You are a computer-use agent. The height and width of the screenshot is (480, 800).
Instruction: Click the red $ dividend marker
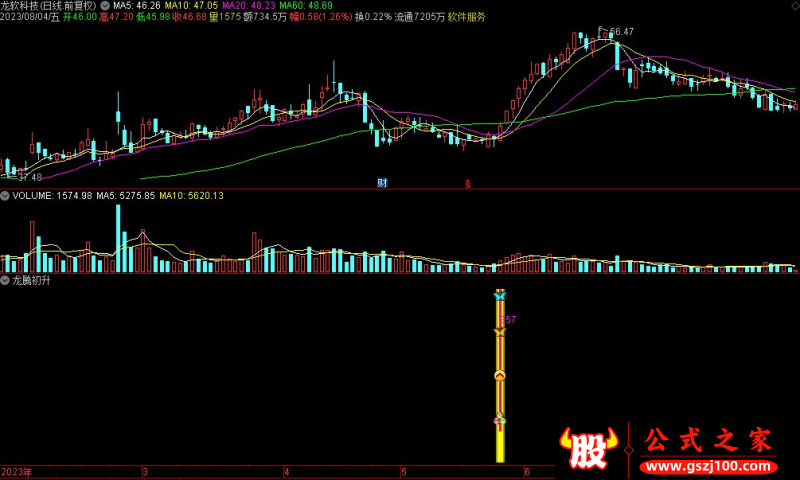coord(467,184)
